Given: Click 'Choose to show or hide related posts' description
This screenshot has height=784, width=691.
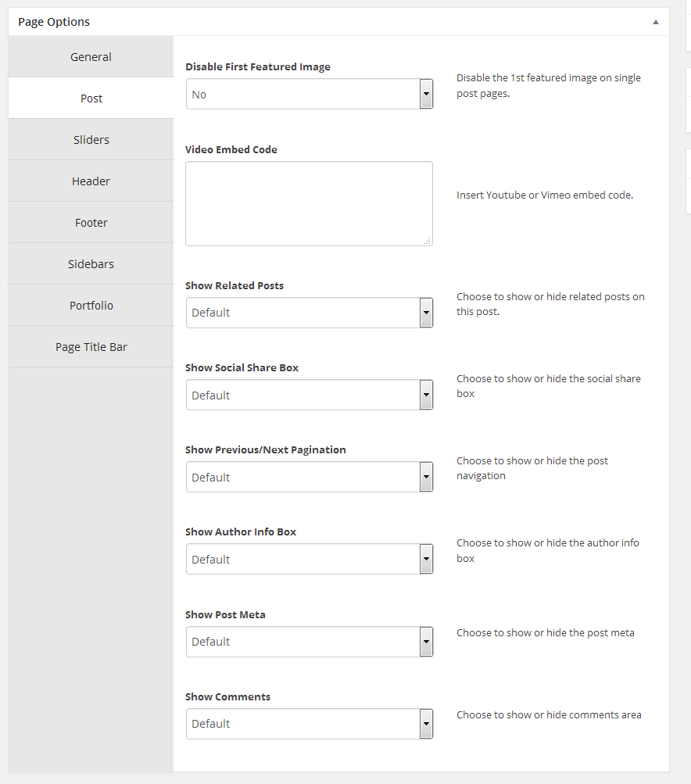Looking at the screenshot, I should point(550,304).
